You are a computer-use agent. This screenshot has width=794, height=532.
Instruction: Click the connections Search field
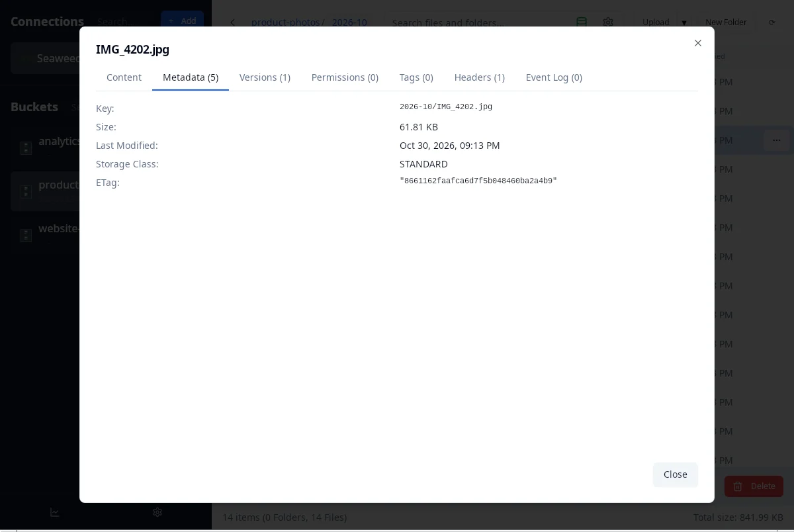[x=122, y=21]
